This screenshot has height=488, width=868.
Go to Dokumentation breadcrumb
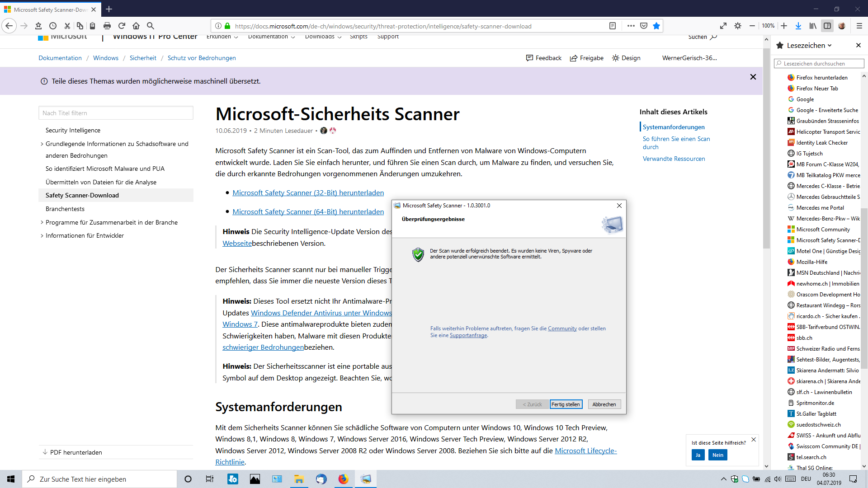coord(60,58)
